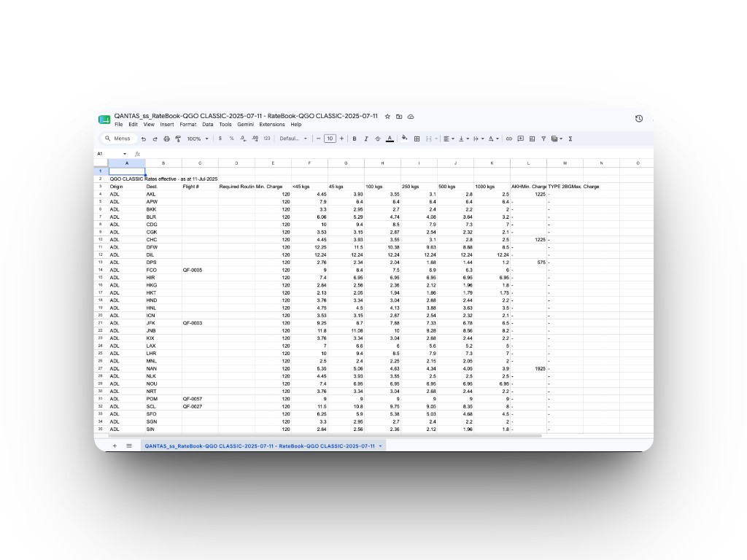Select cell with flight QF-0005
The image size is (747, 560).
pyautogui.click(x=200, y=270)
